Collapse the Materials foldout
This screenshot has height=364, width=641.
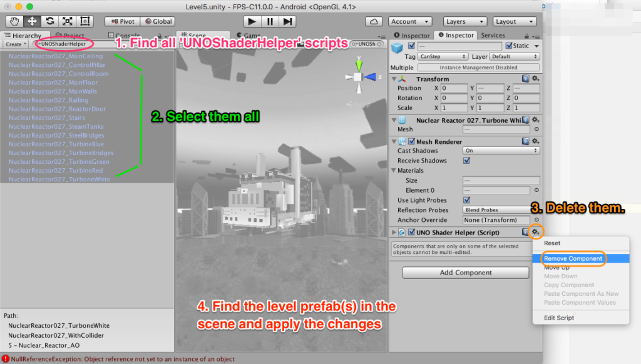(x=394, y=170)
